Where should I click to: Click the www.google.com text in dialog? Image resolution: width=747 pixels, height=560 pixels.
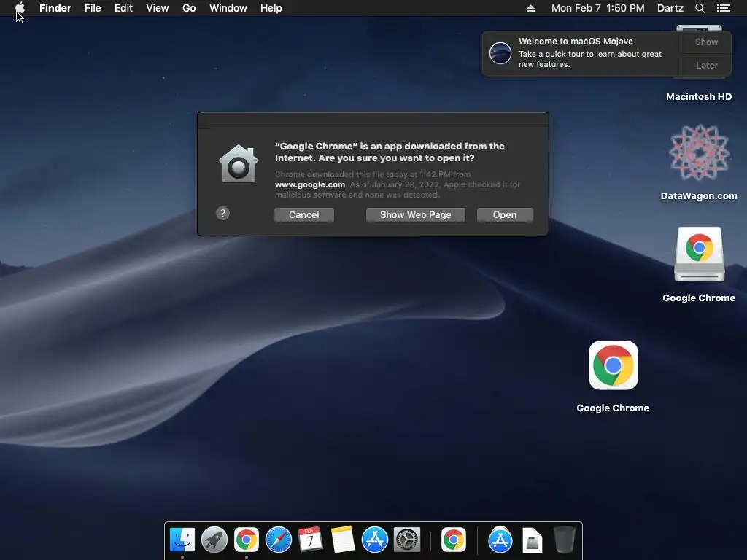click(x=309, y=184)
